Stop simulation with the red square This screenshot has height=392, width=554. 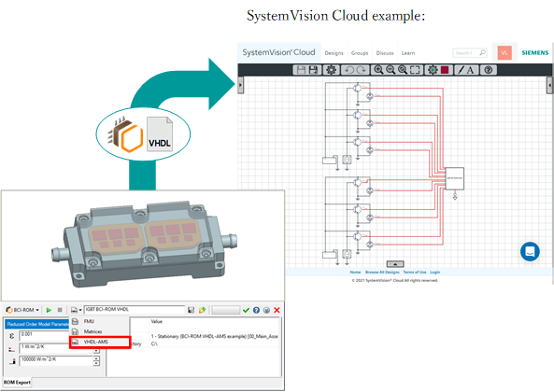tap(445, 70)
